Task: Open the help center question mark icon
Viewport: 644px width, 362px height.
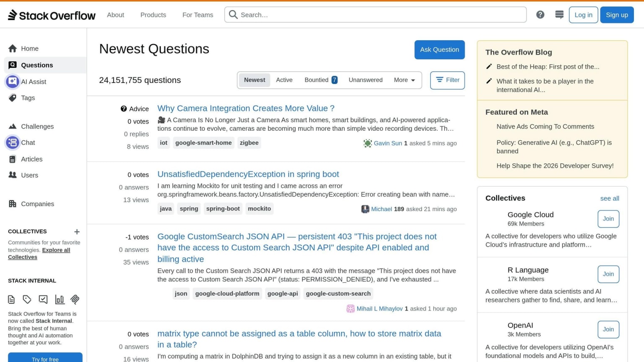Action: (540, 15)
